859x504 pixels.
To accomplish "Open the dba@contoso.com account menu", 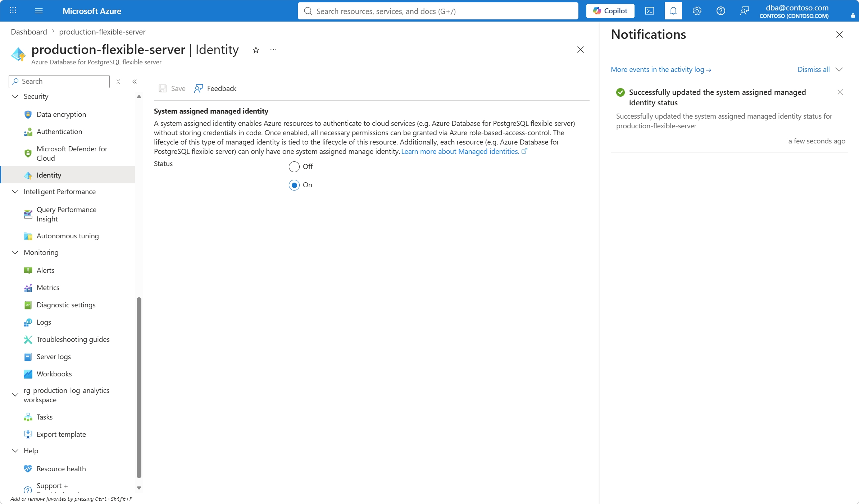I will click(794, 11).
